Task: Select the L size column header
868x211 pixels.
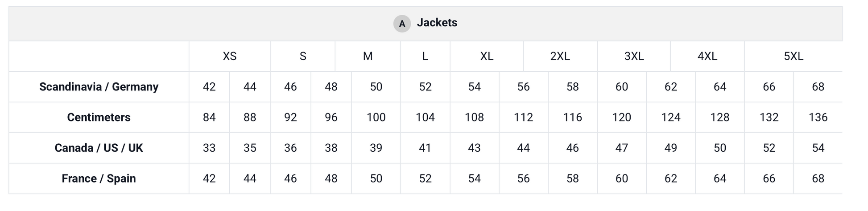Action: 425,57
